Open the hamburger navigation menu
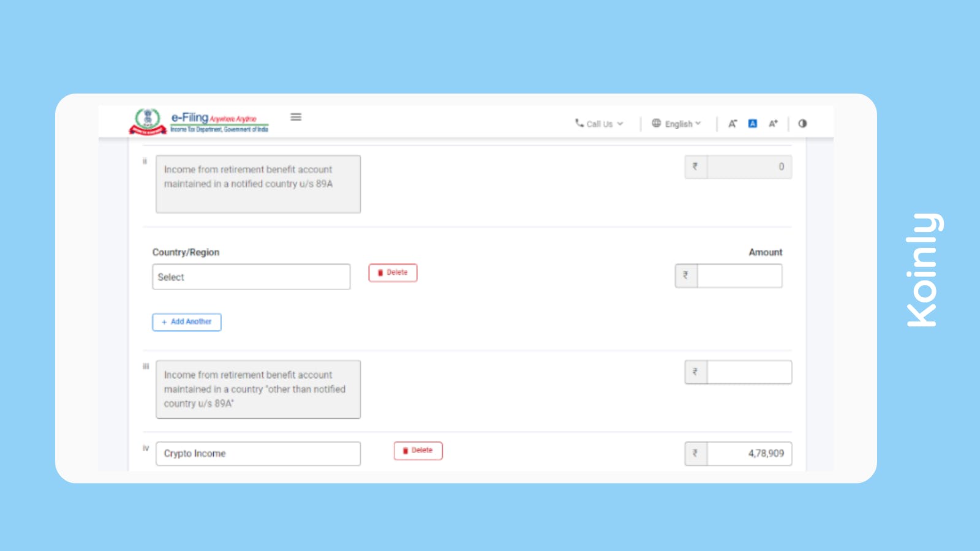This screenshot has height=551, width=980. 296,117
